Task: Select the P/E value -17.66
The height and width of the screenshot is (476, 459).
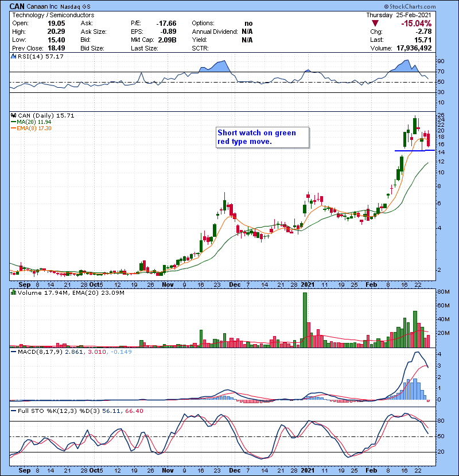Action: [166, 24]
